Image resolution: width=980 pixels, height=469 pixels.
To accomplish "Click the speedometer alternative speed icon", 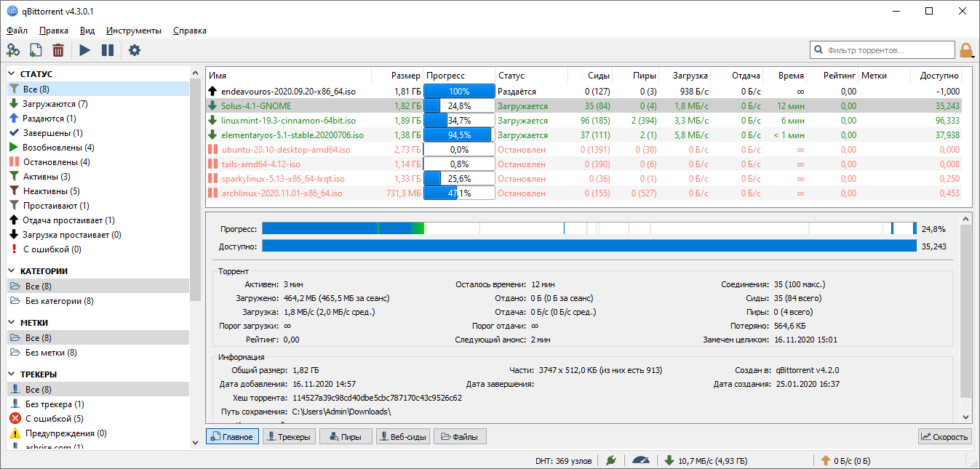I will click(x=640, y=460).
